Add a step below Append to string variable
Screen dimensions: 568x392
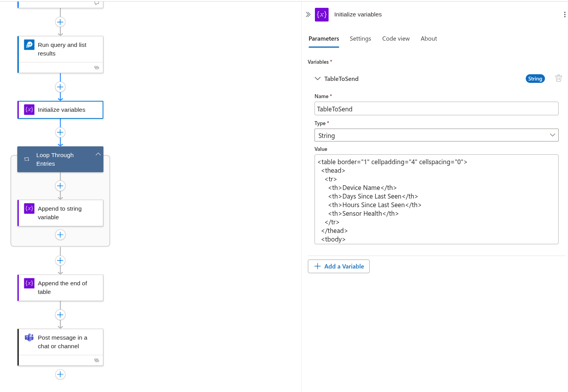click(60, 235)
